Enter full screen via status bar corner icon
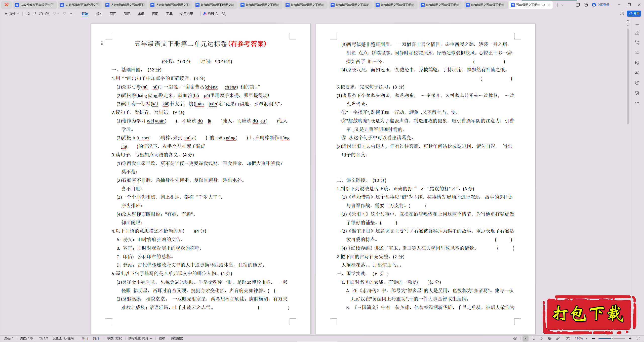 pos(638,338)
